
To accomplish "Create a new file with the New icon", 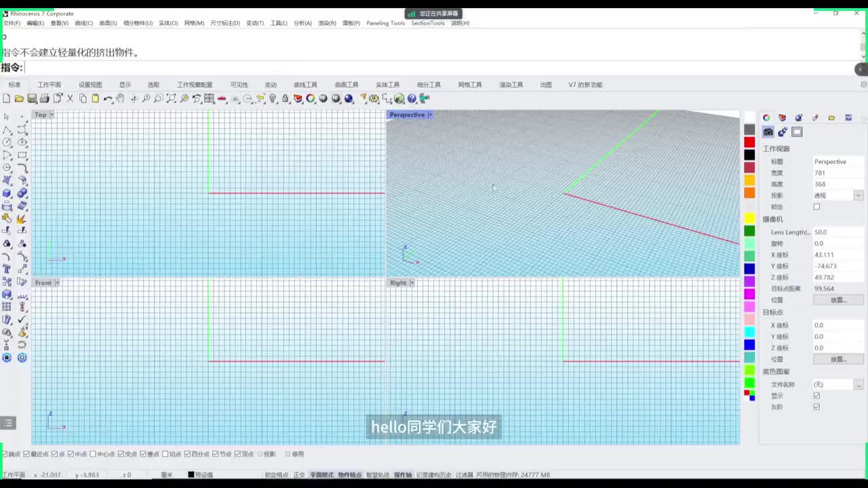I will coord(7,99).
